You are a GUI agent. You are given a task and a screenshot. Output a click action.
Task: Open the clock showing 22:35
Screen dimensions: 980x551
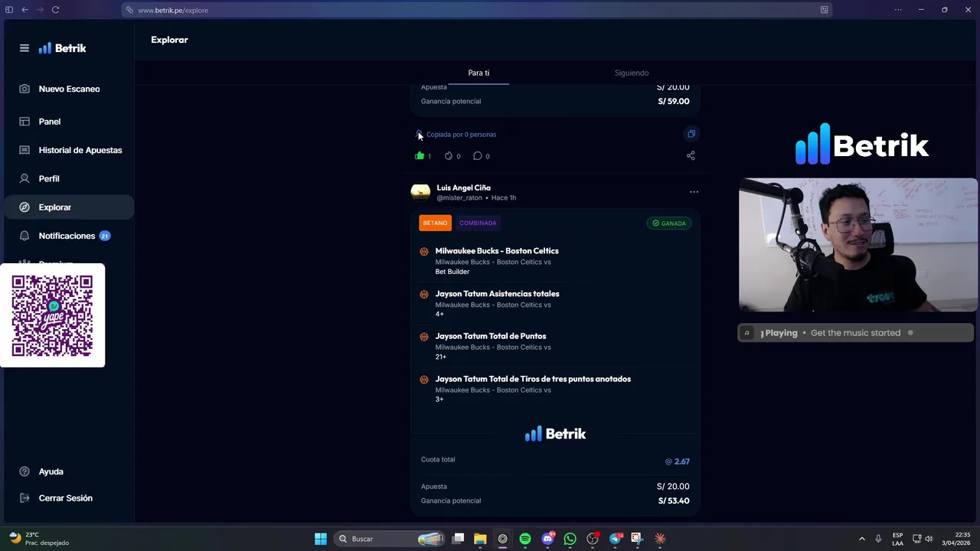click(956, 539)
